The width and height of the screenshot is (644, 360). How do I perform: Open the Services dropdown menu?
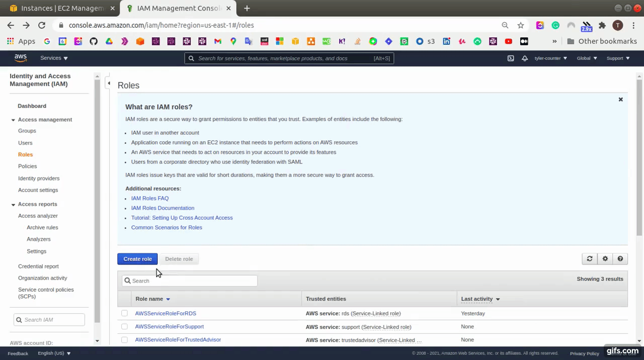54,58
